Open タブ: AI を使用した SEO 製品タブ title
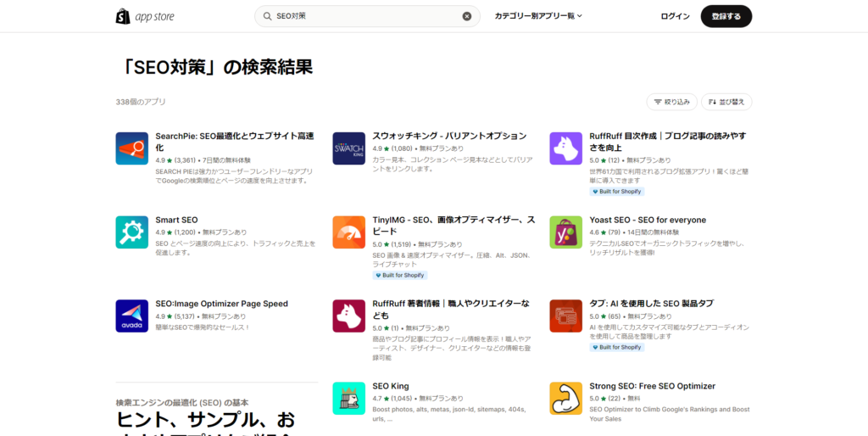Viewport: 868px width, 436px height. click(x=652, y=304)
